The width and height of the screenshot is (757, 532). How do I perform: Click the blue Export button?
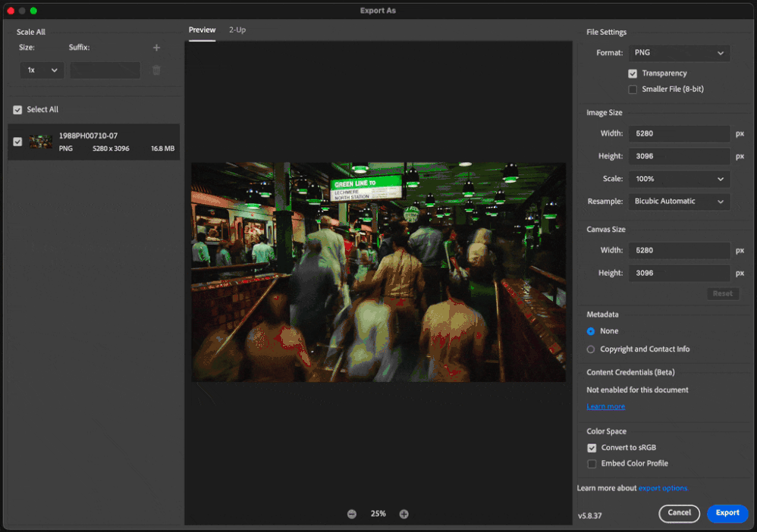coord(727,513)
